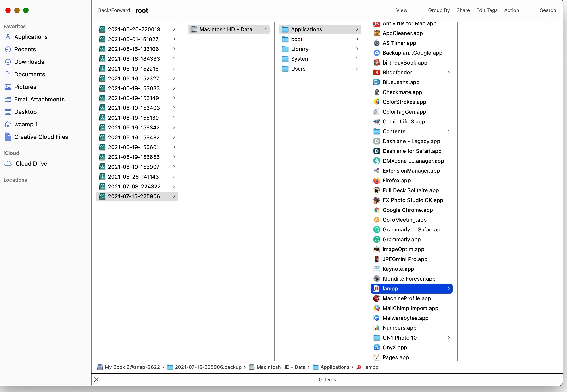Click the Search field in toolbar
567x392 pixels.
[548, 10]
